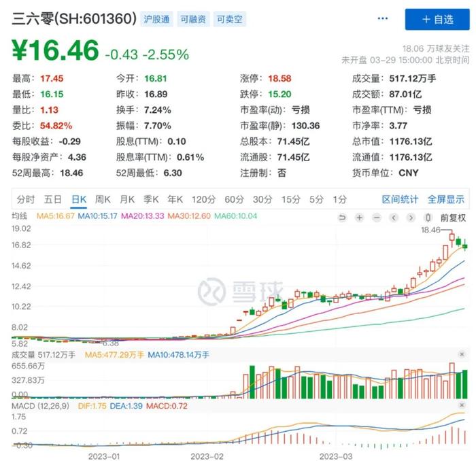This screenshot has width=476, height=461.
Task: Click the current price ¥16.46
Action: click(55, 50)
